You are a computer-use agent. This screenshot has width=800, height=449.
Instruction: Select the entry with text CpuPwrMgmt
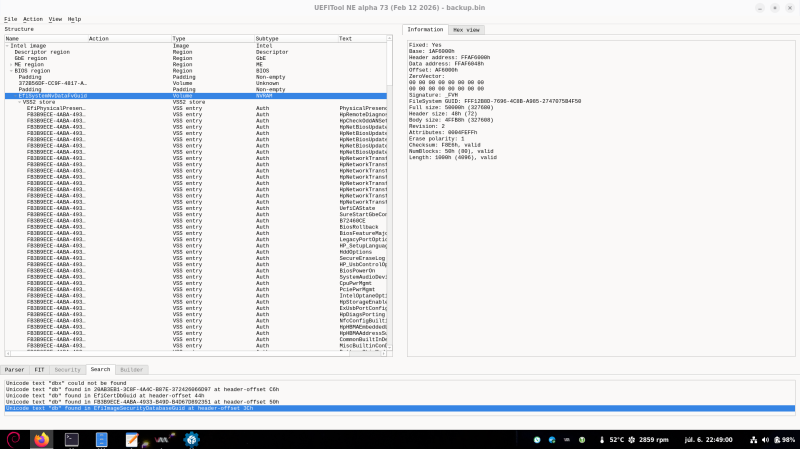[x=195, y=283]
